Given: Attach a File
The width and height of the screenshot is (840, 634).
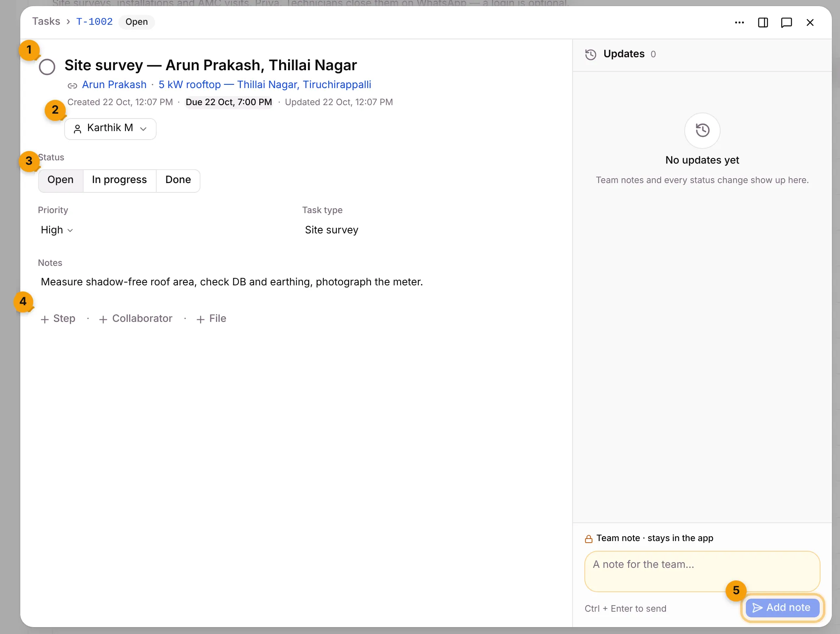Looking at the screenshot, I should coord(211,319).
